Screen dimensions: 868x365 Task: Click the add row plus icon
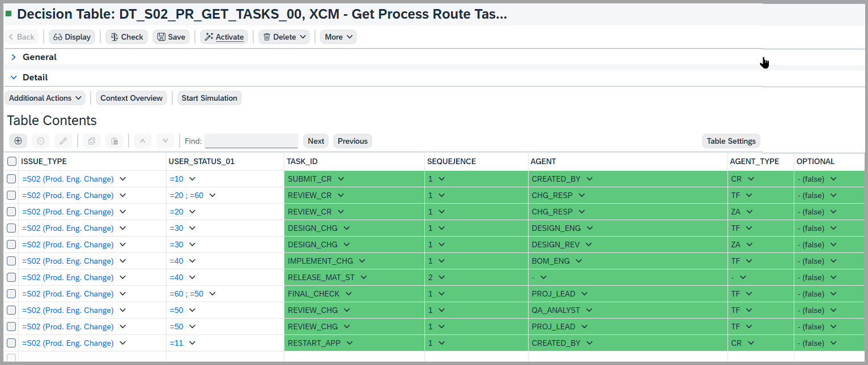[18, 141]
